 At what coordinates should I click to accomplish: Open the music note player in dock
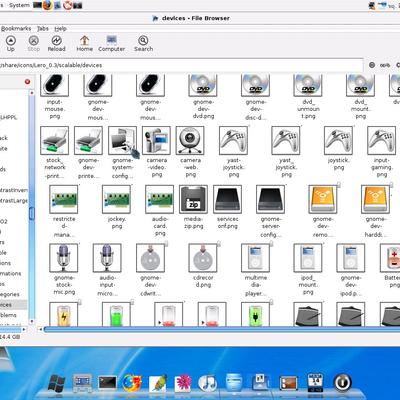pyautogui.click(x=208, y=383)
